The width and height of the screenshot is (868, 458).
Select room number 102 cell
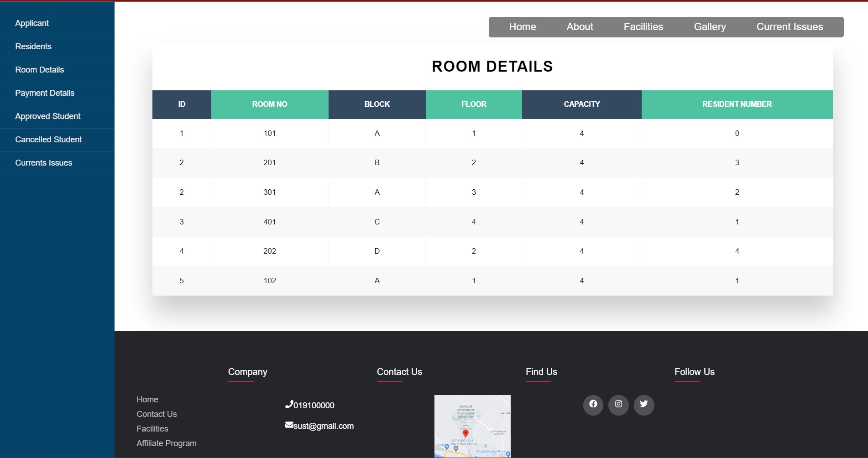tap(270, 281)
